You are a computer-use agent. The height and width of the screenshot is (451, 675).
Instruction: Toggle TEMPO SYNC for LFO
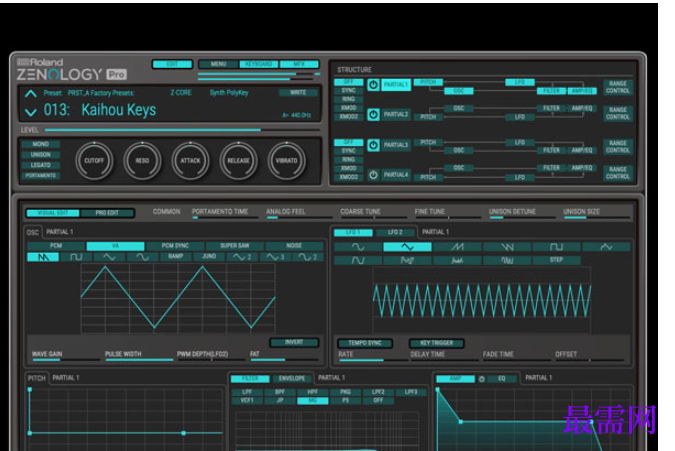(365, 343)
